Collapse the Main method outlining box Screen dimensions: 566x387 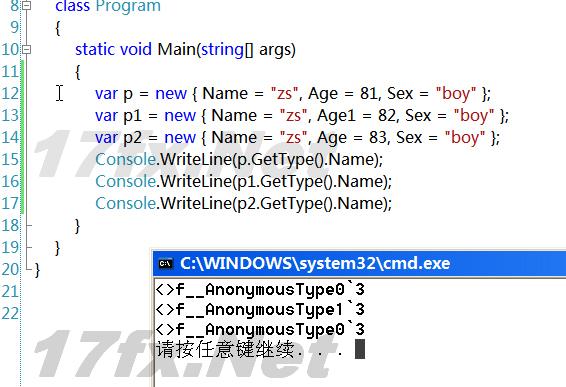tap(26, 49)
